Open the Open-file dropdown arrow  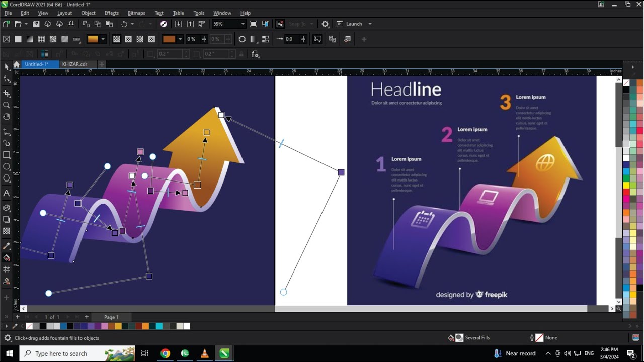click(25, 24)
